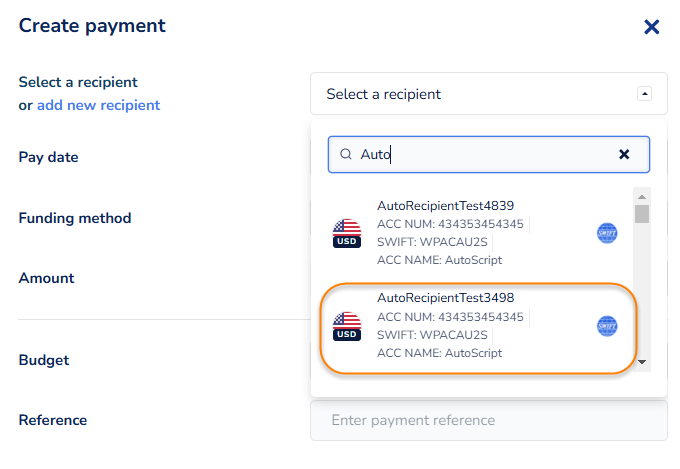Click the scrollbar thumb in the recipient list
The width and height of the screenshot is (680, 469).
642,213
